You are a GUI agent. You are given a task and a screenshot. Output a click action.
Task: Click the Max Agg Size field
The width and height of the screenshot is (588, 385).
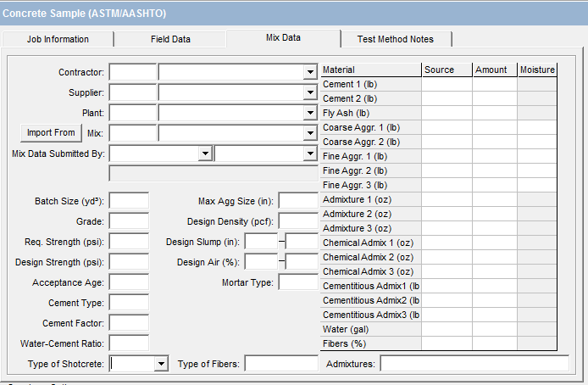(x=297, y=201)
